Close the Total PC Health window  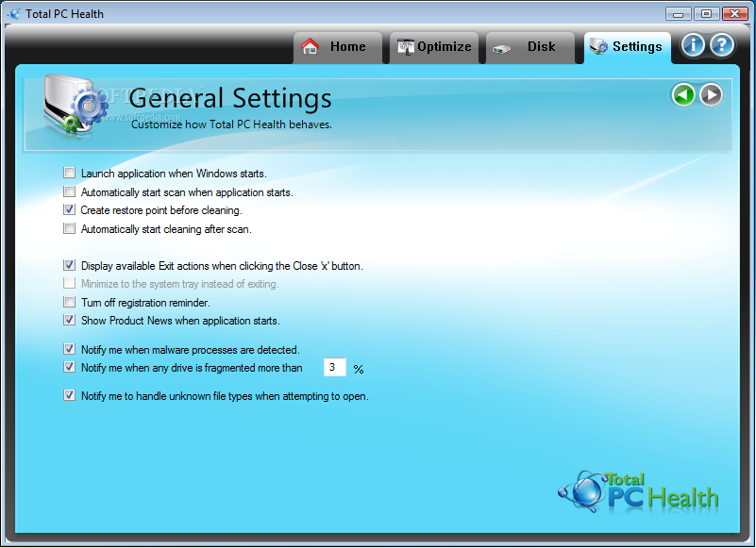735,13
